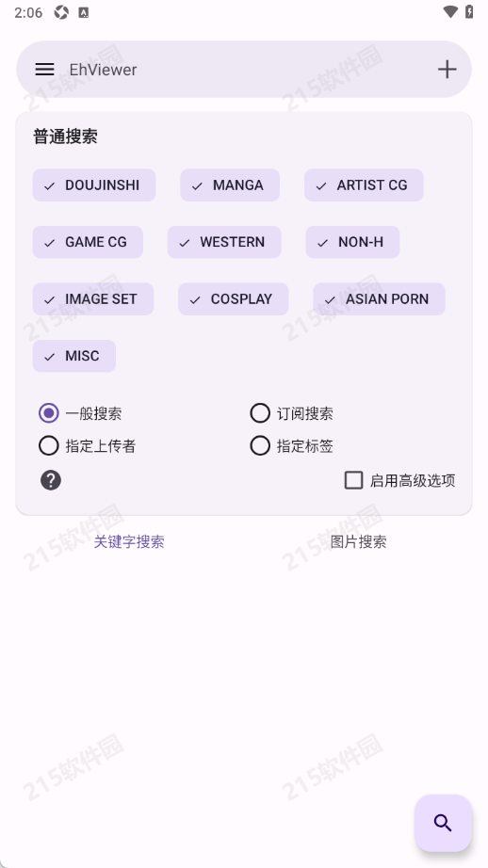This screenshot has height=868, width=488.
Task: Tap the floating search magnifier button
Action: click(x=443, y=823)
